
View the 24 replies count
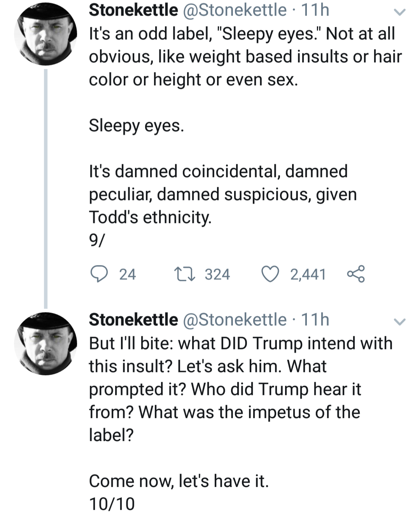click(128, 274)
